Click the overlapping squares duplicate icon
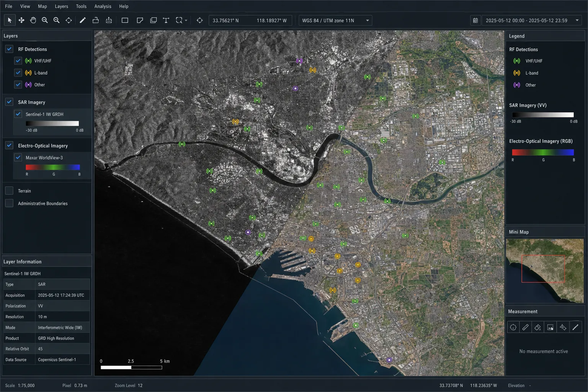The height and width of the screenshot is (392, 588). click(154, 20)
